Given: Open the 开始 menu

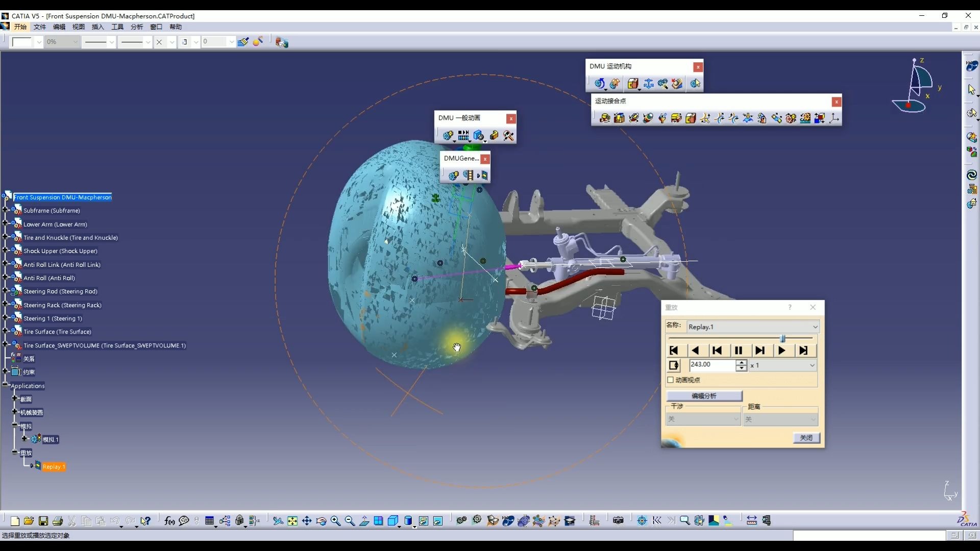Looking at the screenshot, I should point(20,27).
